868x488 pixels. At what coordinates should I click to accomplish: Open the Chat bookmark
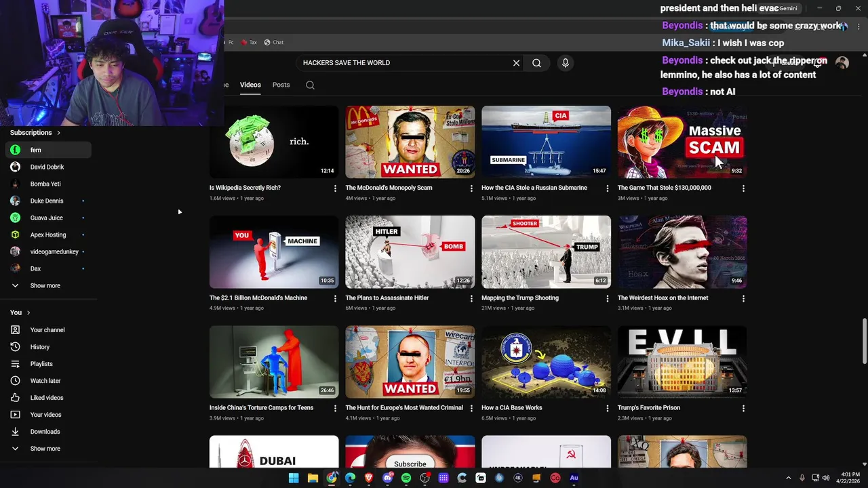pyautogui.click(x=274, y=42)
